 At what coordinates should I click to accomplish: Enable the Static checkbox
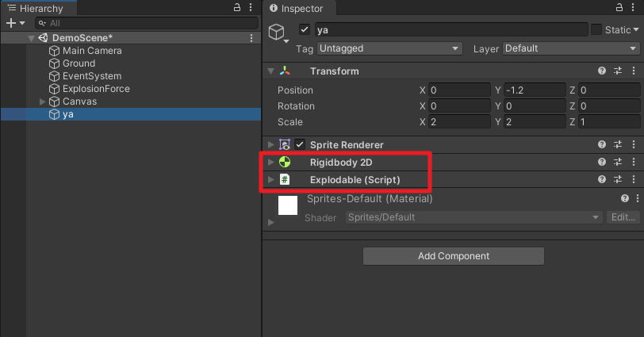(596, 29)
